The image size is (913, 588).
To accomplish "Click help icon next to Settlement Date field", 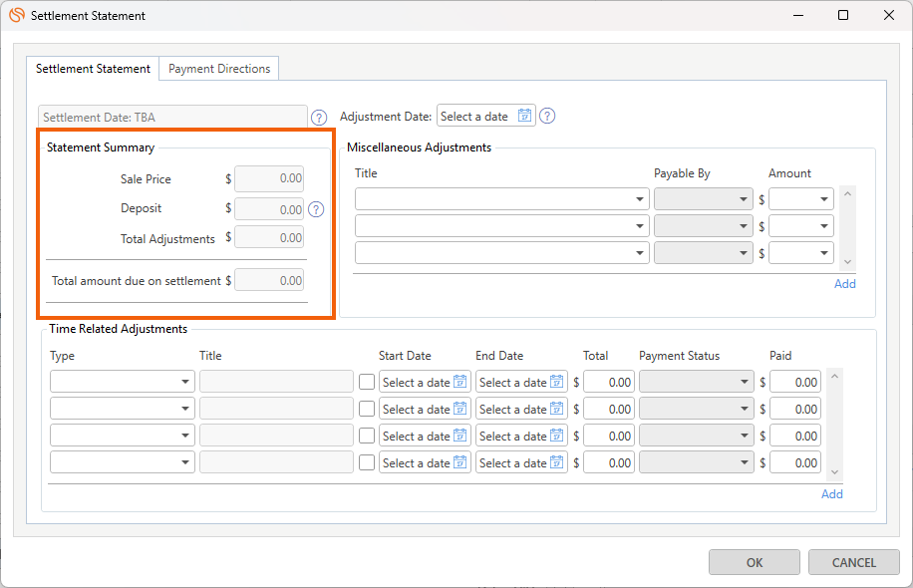I will tap(320, 117).
